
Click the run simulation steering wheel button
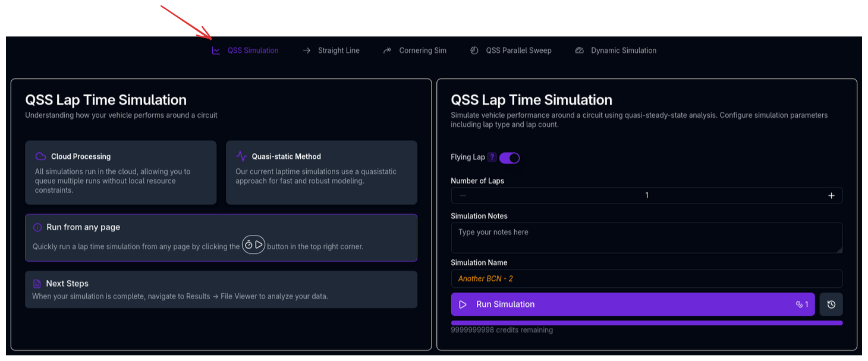click(254, 244)
